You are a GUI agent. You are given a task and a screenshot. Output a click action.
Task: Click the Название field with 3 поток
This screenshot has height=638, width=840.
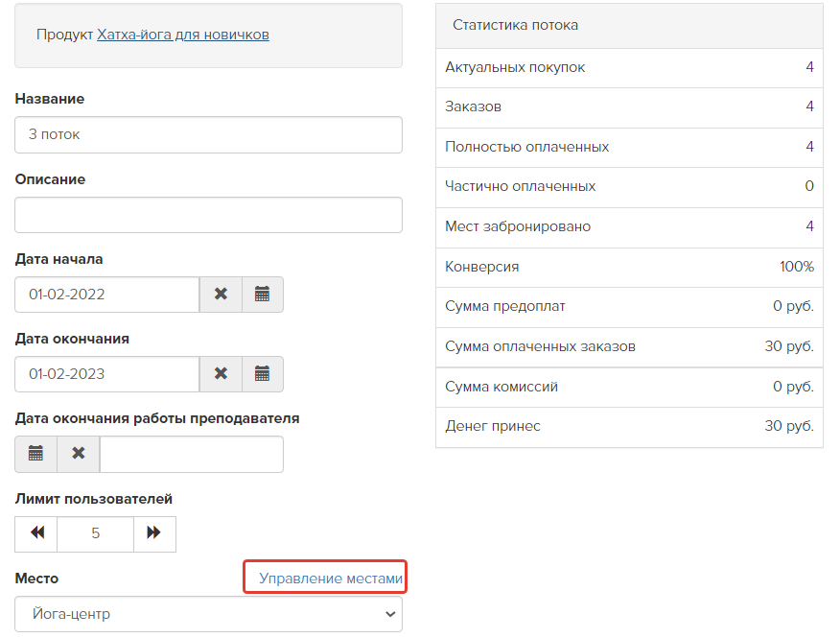208,134
